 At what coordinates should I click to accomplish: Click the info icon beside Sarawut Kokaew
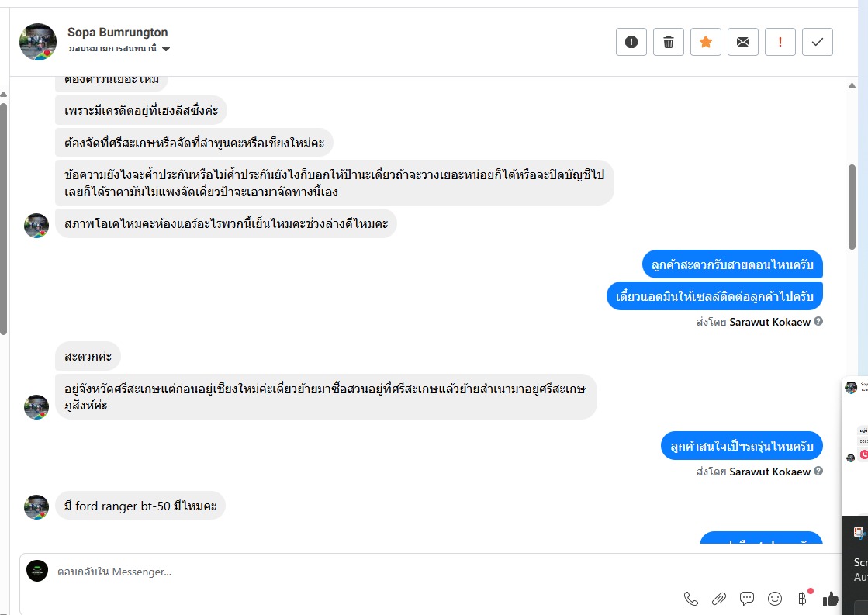pos(818,321)
